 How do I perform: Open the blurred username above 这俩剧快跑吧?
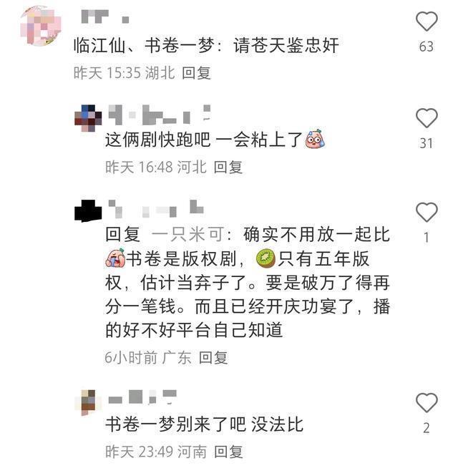[x=160, y=115]
